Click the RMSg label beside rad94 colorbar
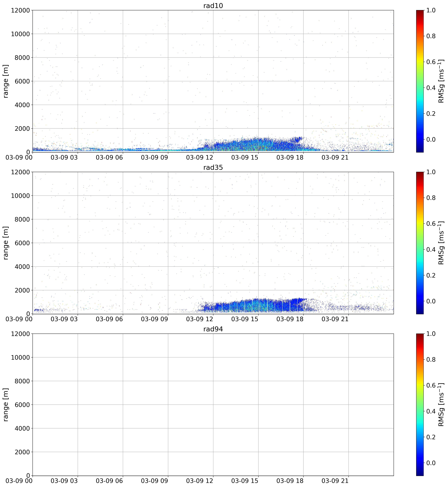 (x=441, y=405)
